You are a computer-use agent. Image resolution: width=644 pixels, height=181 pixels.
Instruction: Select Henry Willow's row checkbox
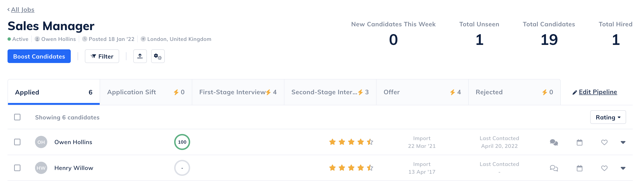pos(17,168)
